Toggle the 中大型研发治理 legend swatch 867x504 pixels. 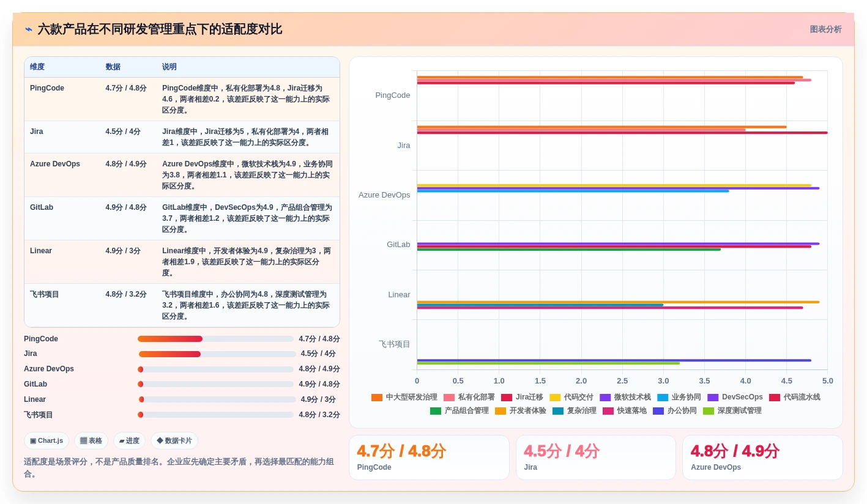point(376,397)
